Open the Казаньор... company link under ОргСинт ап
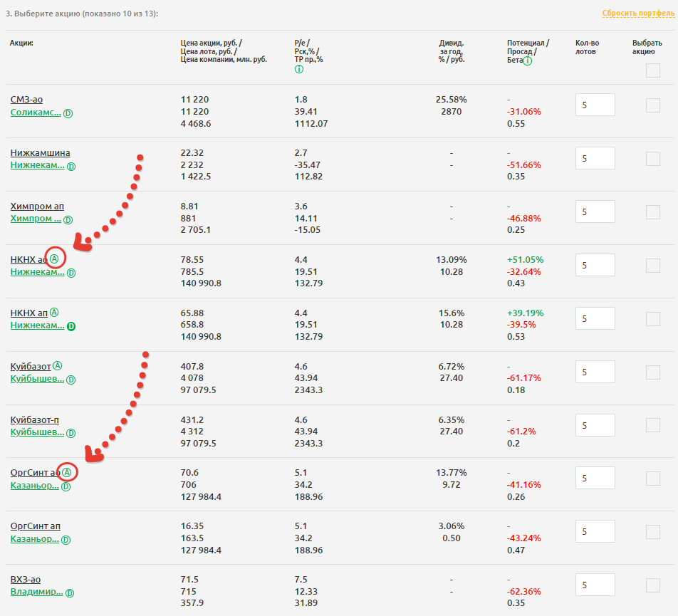This screenshot has height=616, width=678. pyautogui.click(x=34, y=540)
